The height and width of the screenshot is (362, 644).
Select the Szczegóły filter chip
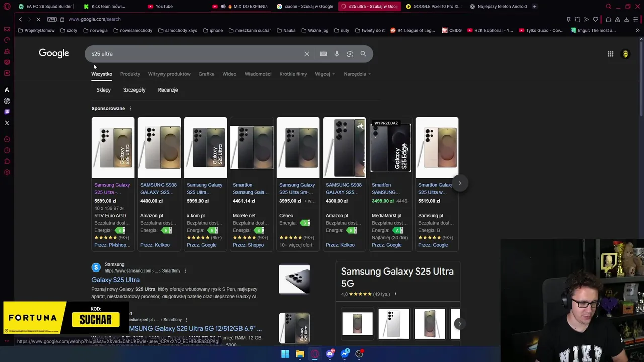coord(134,90)
